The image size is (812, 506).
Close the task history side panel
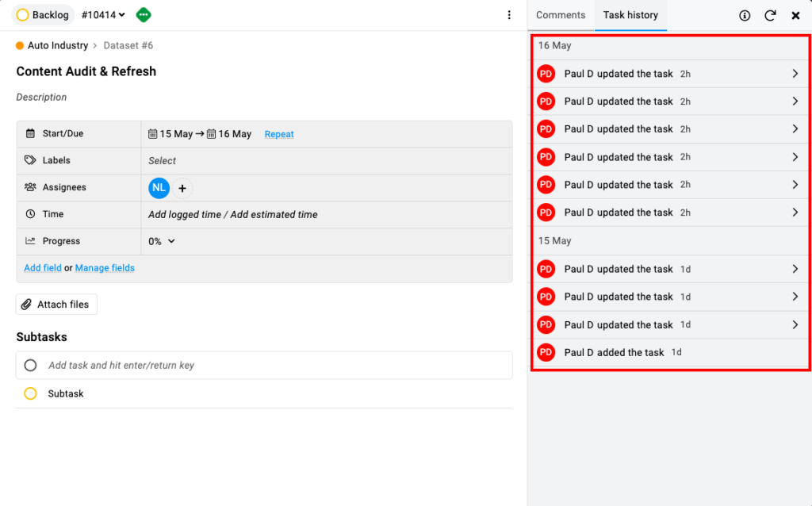pos(795,16)
